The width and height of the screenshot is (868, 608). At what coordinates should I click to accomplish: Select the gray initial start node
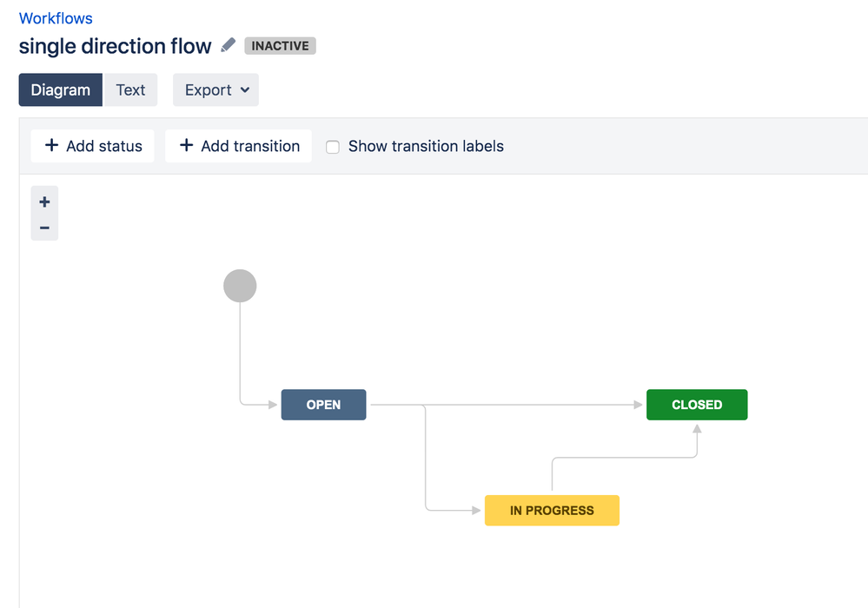[240, 286]
